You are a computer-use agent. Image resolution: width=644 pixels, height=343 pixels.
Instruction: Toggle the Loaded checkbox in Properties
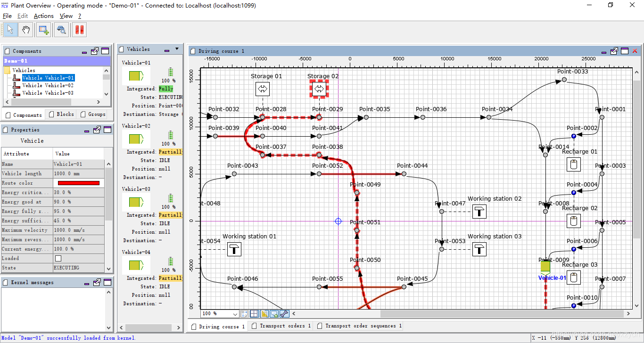point(58,258)
